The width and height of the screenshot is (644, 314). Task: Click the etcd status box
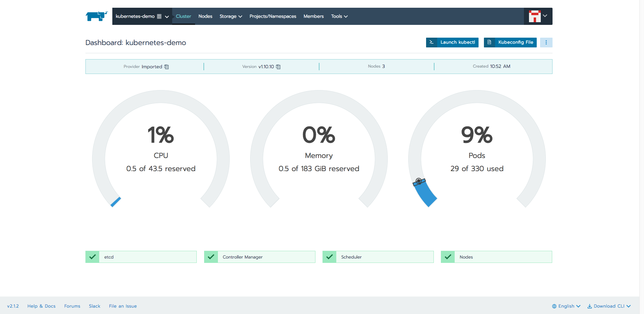click(141, 257)
